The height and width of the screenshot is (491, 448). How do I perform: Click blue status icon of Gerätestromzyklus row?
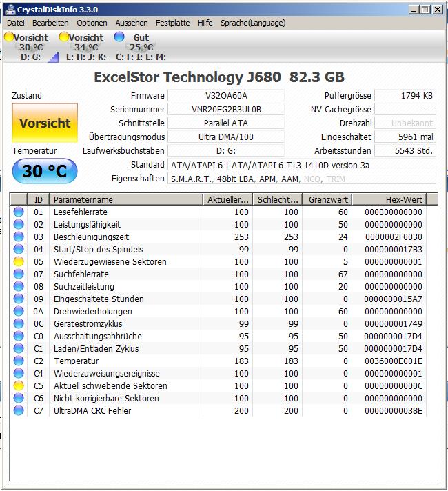point(19,324)
